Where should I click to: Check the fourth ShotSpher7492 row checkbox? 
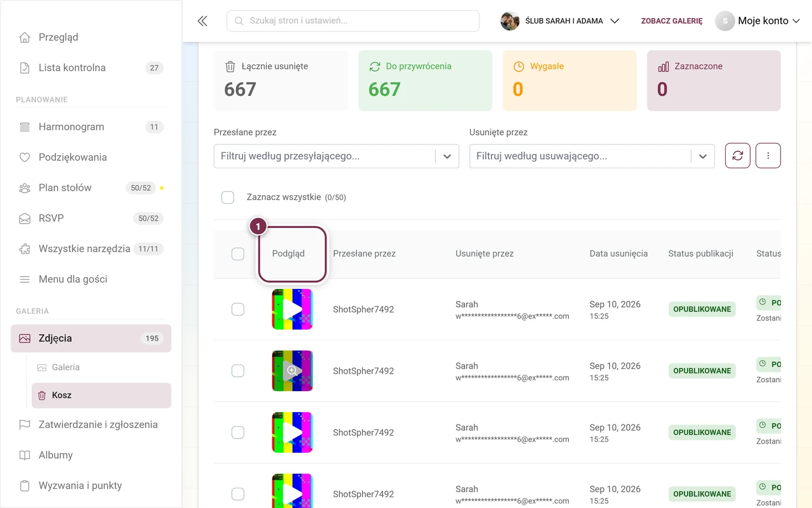pyautogui.click(x=238, y=494)
